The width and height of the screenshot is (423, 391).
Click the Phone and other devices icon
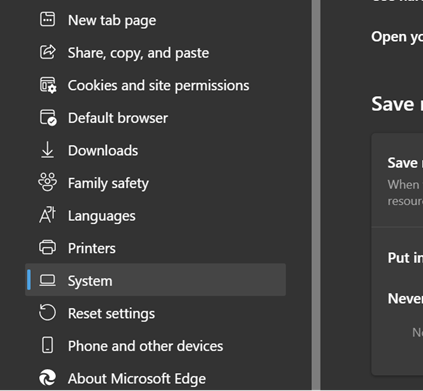47,345
